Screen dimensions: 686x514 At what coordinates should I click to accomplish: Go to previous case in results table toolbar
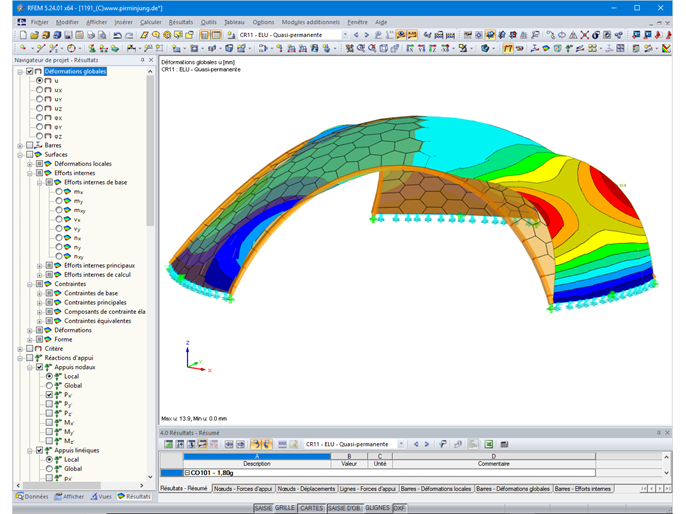point(416,444)
